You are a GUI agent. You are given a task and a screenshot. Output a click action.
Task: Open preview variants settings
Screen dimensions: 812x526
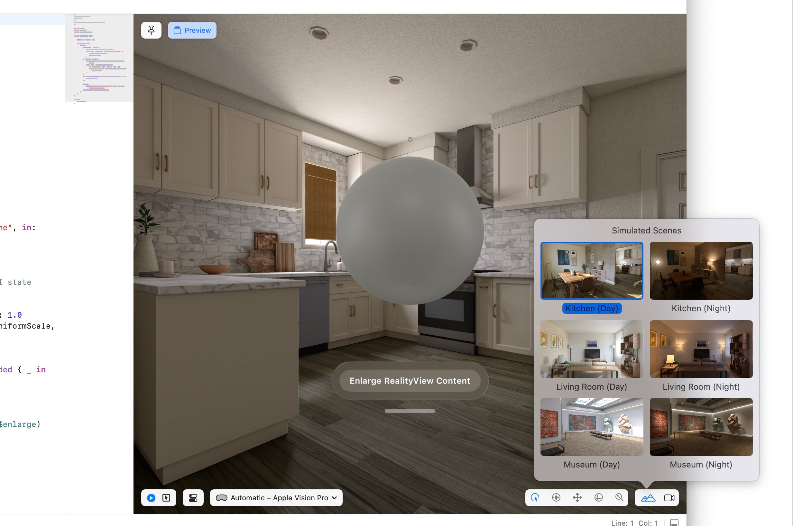193,498
